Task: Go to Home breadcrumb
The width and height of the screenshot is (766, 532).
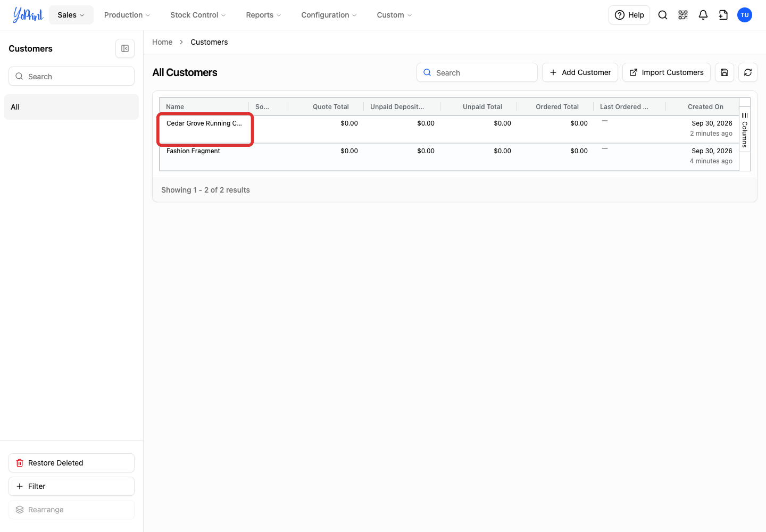Action: (162, 42)
